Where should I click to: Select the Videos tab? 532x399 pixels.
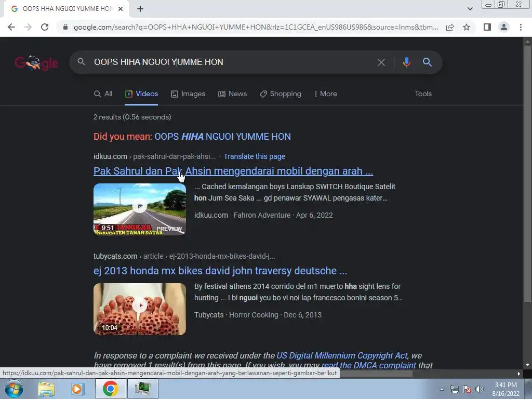pos(141,94)
